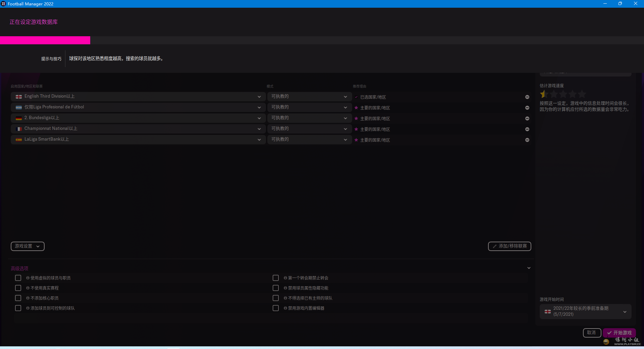Click info icon for 禁用游戏内置编辑器
The height and width of the screenshot is (349, 644).
[285, 308]
